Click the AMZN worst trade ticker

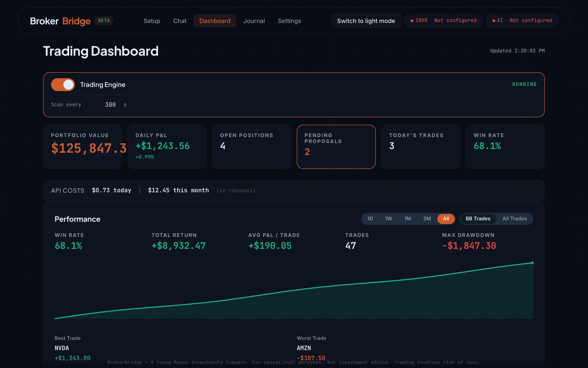tap(304, 348)
